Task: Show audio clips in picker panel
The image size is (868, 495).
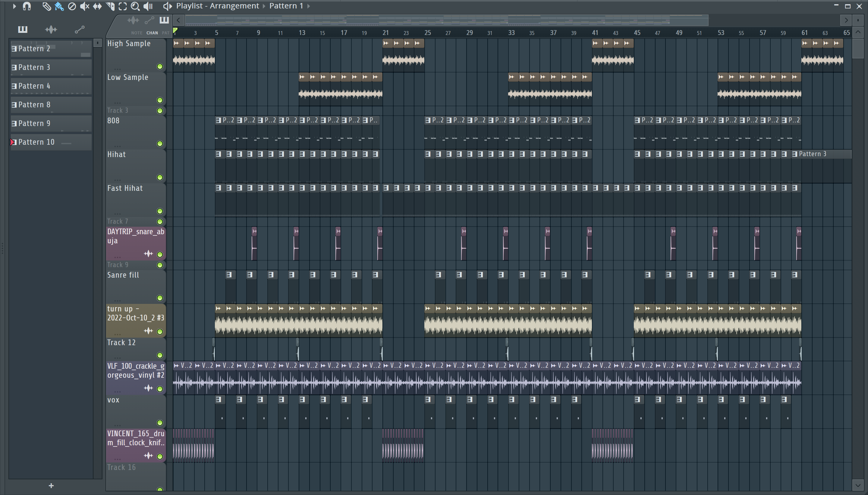Action: 51,30
